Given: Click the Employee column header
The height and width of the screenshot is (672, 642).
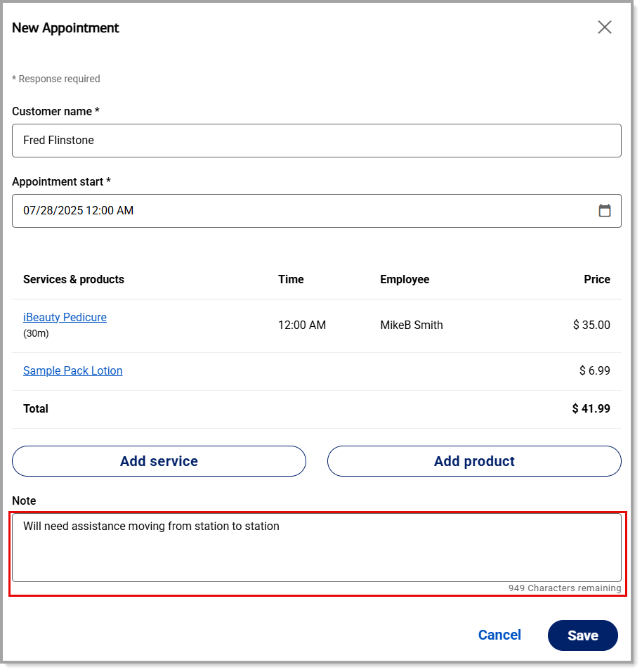Looking at the screenshot, I should [x=405, y=280].
